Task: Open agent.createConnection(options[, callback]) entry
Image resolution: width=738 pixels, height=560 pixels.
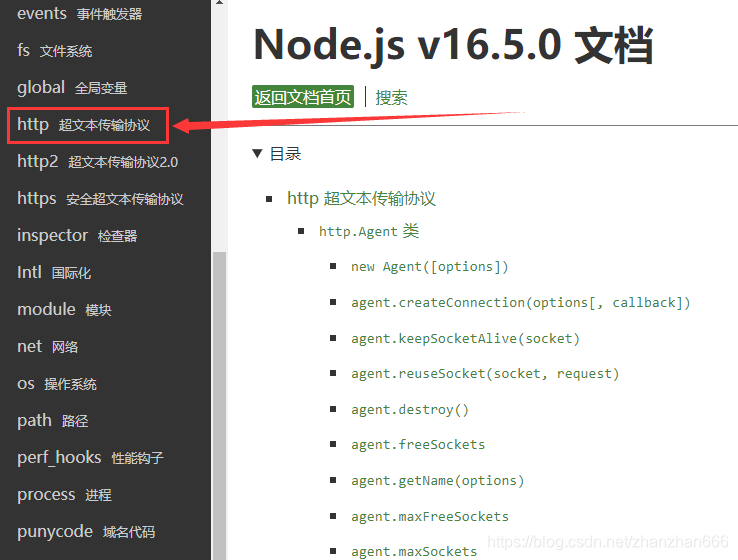Action: (x=521, y=303)
